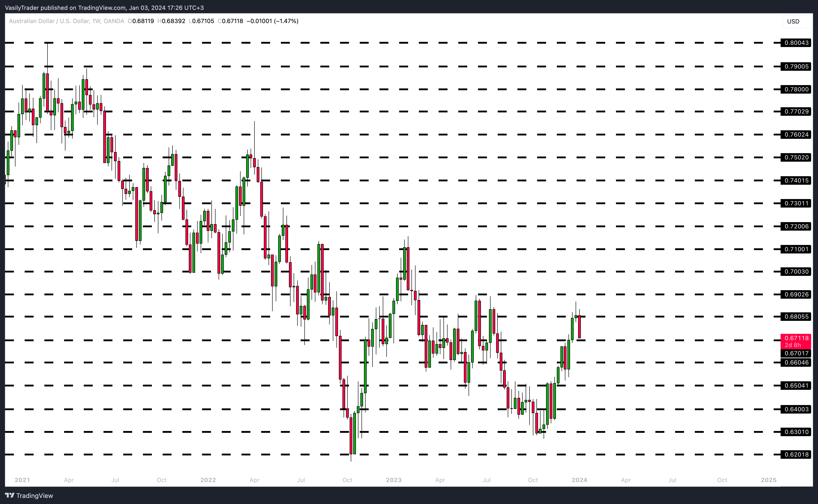Click the 2021 label on time axis

point(22,480)
